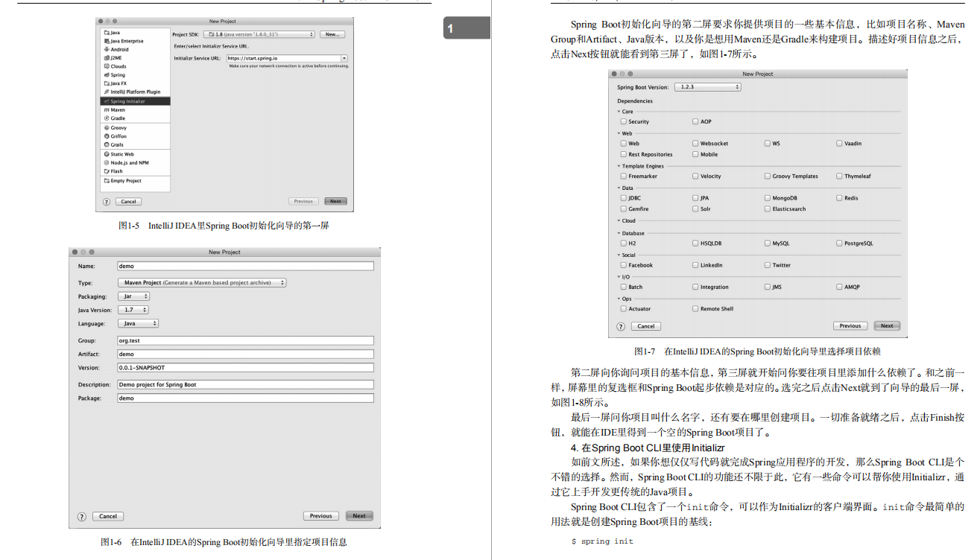
Task: Tick the Groovy Templates checkbox
Action: (x=767, y=176)
